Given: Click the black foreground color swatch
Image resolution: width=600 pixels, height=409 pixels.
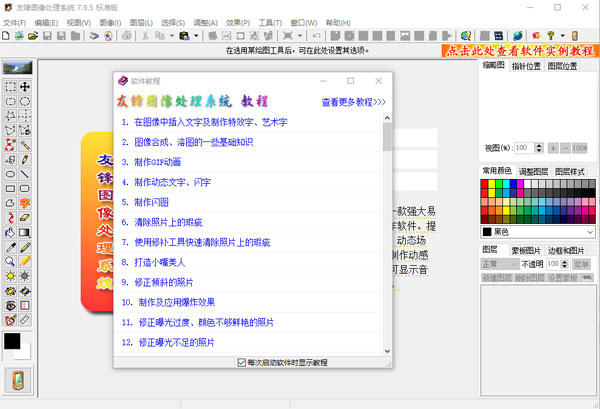Looking at the screenshot, I should click(x=12, y=341).
